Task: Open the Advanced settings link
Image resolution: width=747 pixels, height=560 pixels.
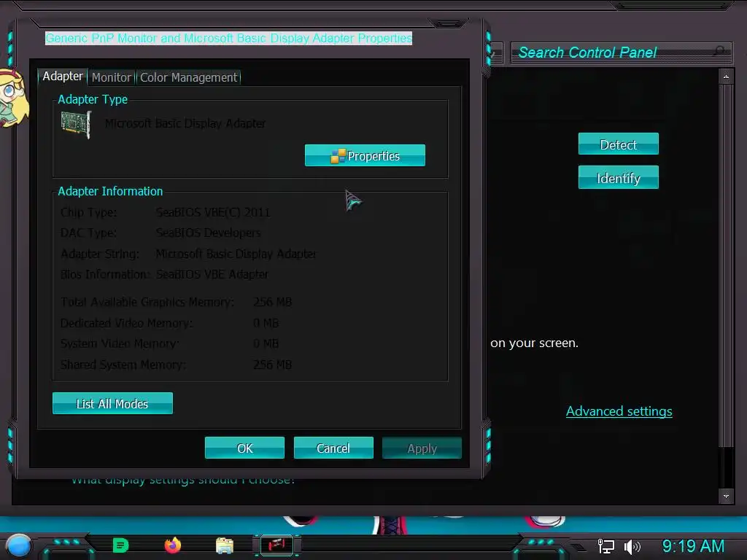Action: (x=619, y=411)
